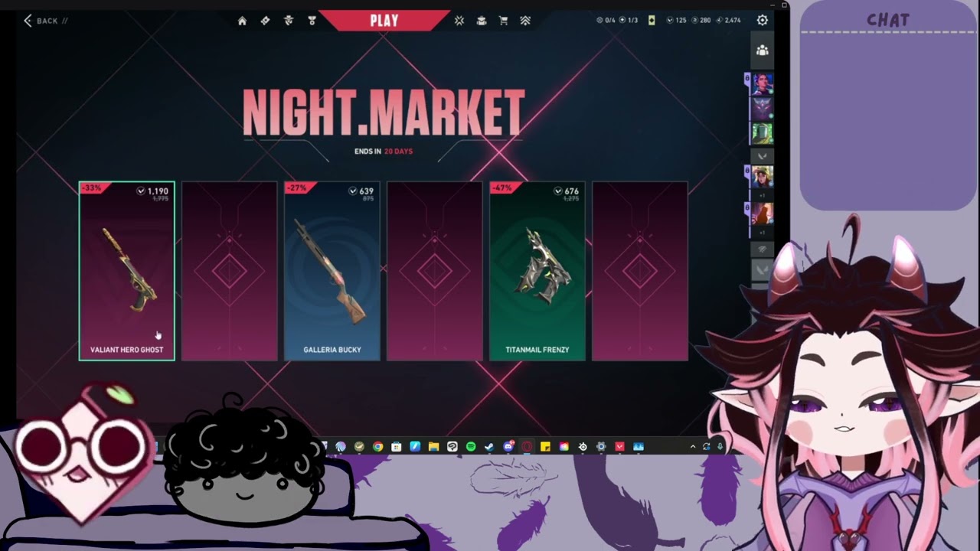
Task: Open Google Chrome from the taskbar
Action: [x=377, y=446]
